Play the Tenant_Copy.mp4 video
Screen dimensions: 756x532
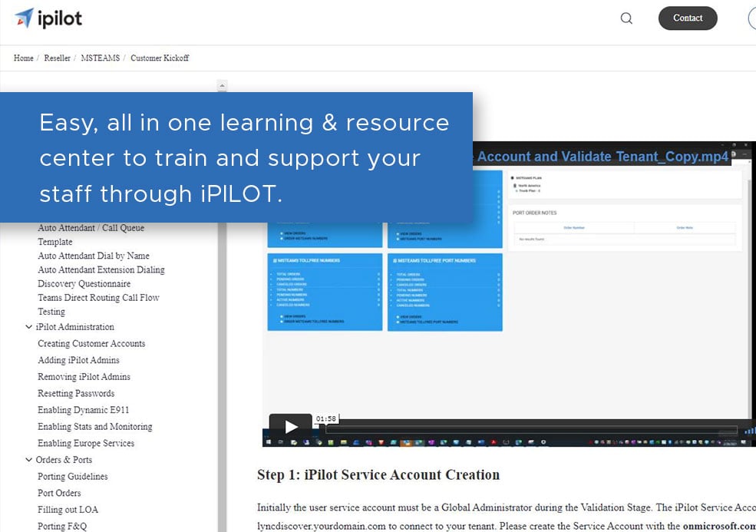click(x=291, y=427)
